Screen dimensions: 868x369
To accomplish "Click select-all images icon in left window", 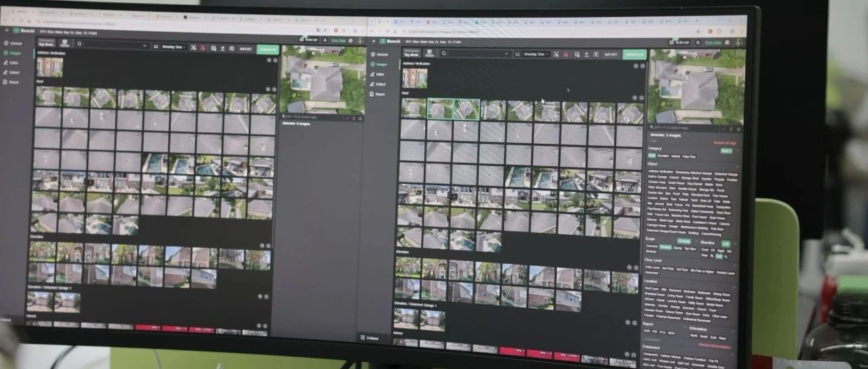I will [193, 47].
